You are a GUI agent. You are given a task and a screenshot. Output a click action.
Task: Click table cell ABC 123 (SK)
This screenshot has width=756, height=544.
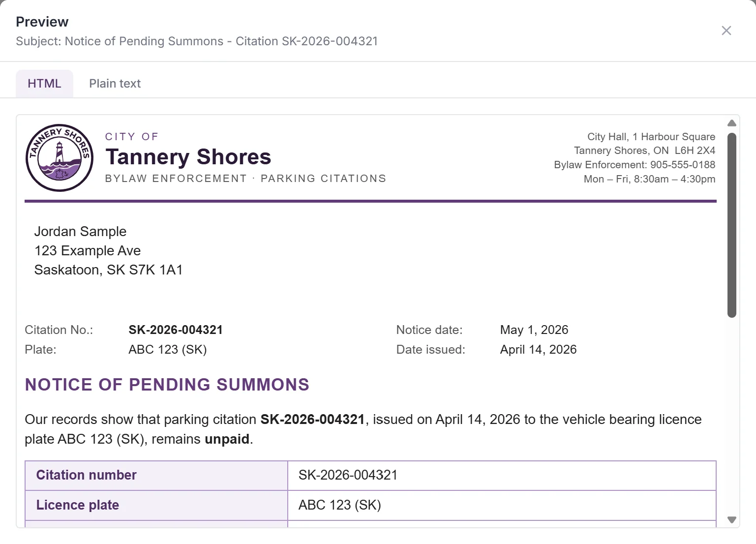pos(502,505)
